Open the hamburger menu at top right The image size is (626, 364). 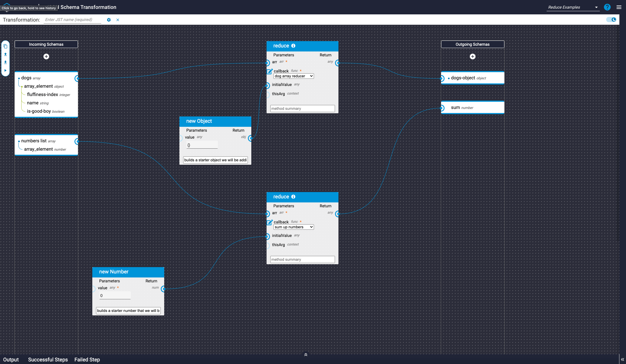(x=619, y=7)
